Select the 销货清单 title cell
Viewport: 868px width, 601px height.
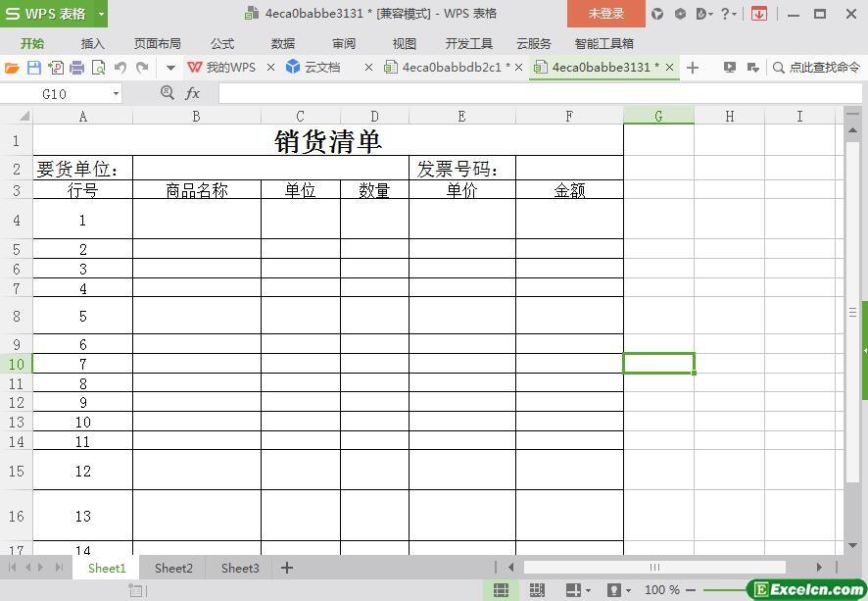coord(328,140)
